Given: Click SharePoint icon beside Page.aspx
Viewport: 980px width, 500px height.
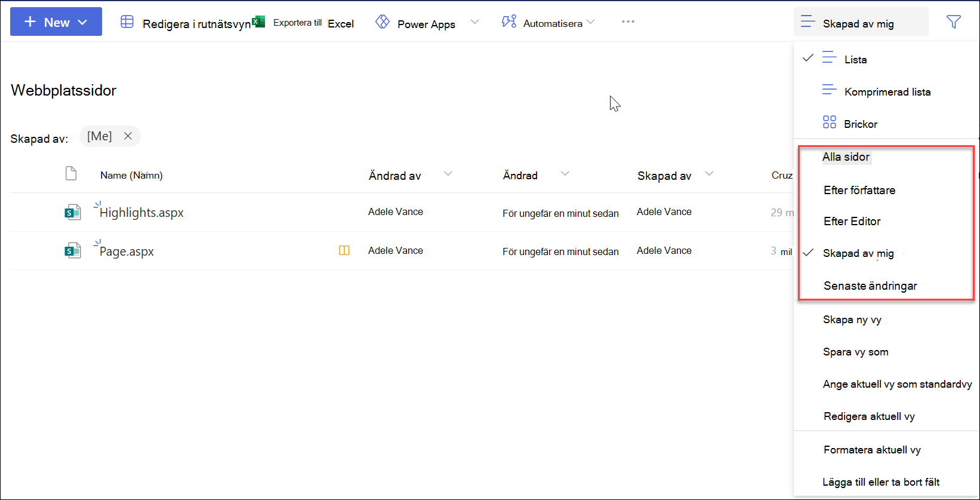Looking at the screenshot, I should pyautogui.click(x=72, y=251).
